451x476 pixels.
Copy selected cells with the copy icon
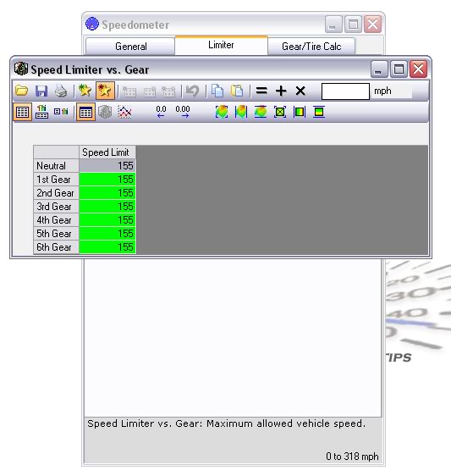[217, 91]
